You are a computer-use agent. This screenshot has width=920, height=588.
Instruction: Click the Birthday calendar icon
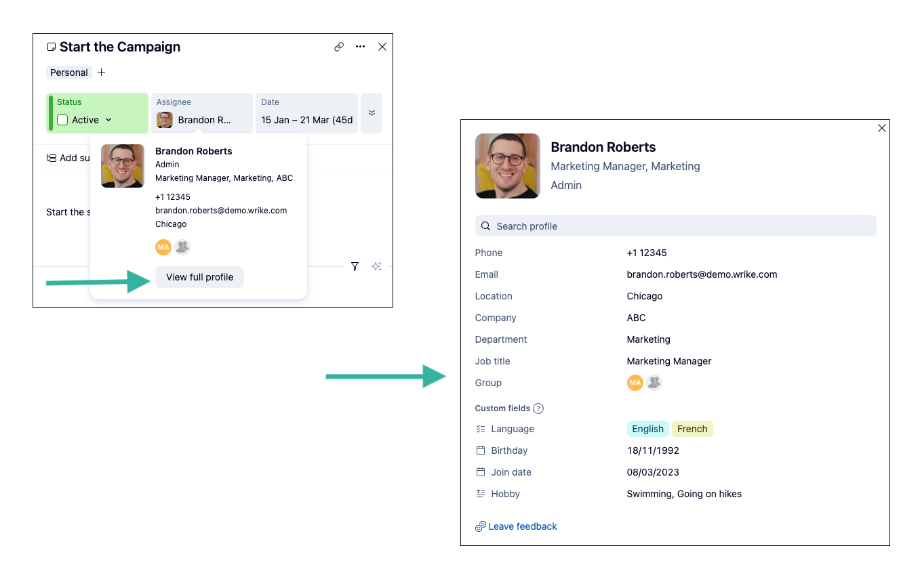(x=481, y=450)
